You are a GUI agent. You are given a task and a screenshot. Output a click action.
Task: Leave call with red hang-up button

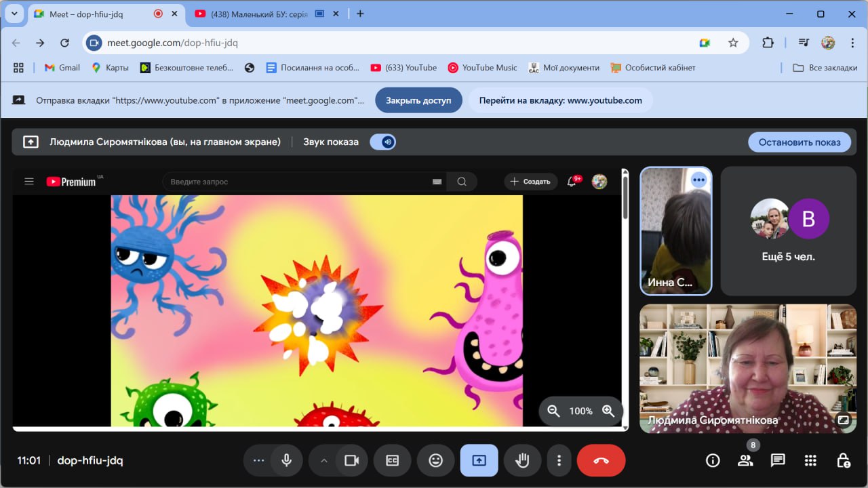coord(601,460)
